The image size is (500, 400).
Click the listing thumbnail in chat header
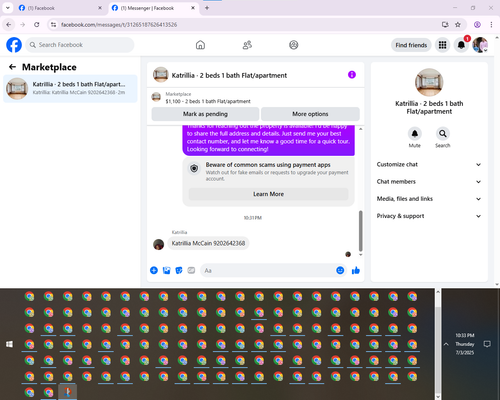(161, 75)
